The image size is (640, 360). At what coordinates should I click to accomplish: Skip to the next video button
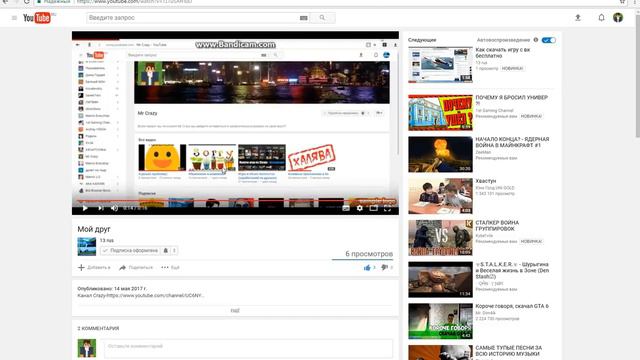(100, 208)
